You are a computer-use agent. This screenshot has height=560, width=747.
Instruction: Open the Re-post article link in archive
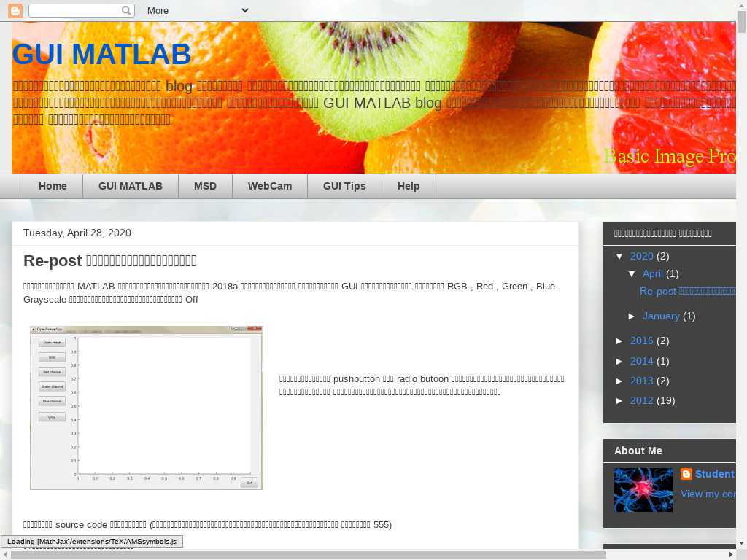(687, 291)
